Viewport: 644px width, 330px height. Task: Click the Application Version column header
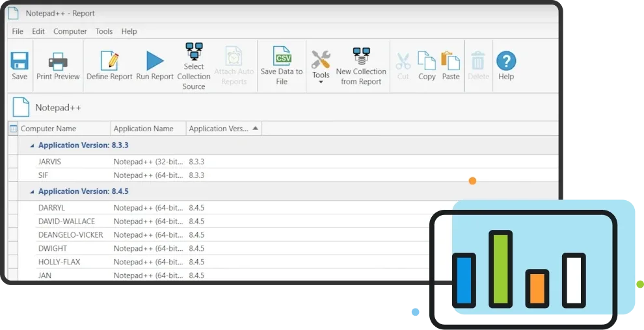(x=224, y=129)
